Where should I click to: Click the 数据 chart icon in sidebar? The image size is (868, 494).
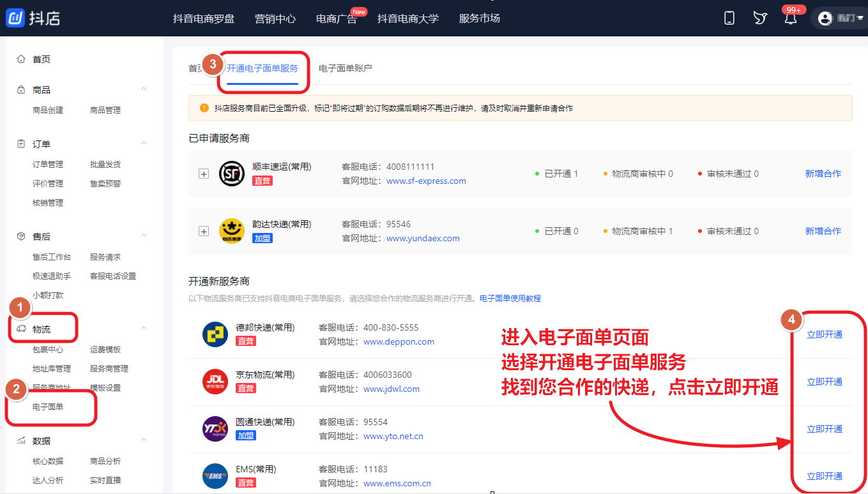pos(21,440)
